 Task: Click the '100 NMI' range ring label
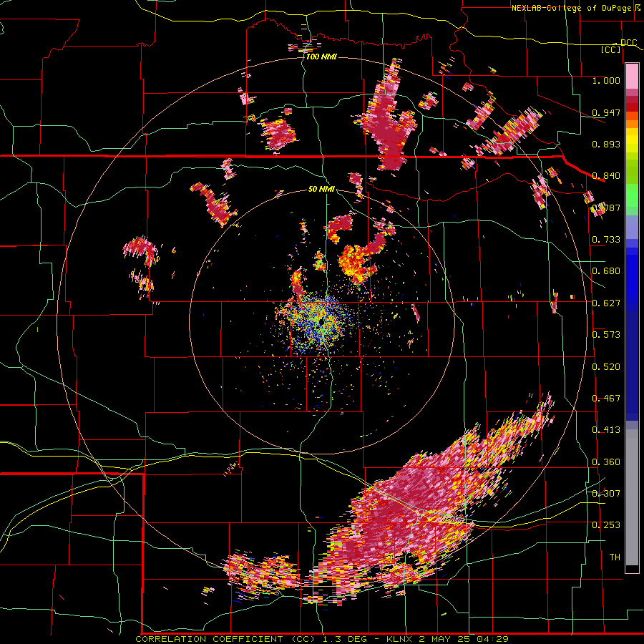[321, 57]
